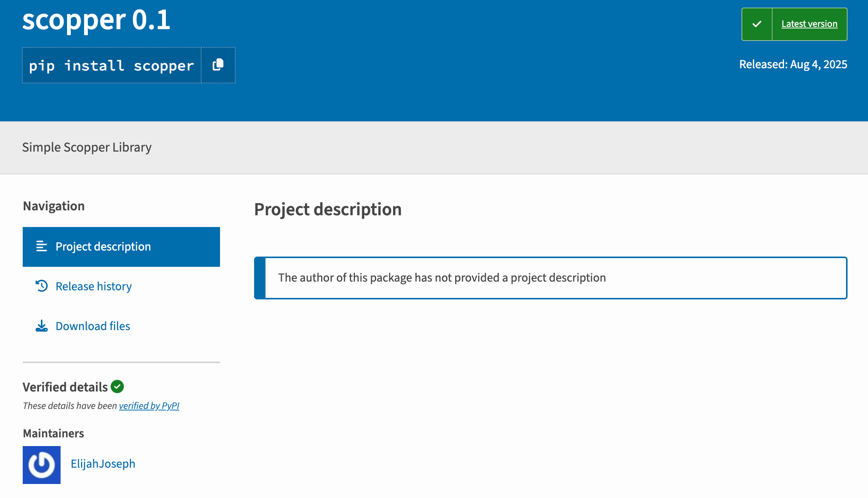The height and width of the screenshot is (498, 868).
Task: Click the Verified details heading
Action: click(x=65, y=387)
